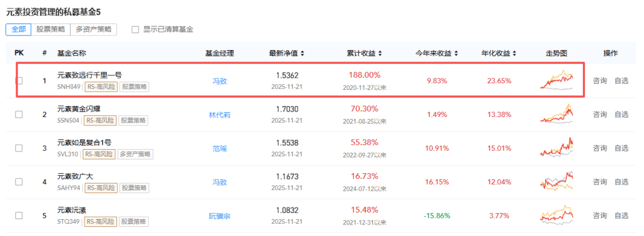The image size is (644, 236).
Task: Click 自选 for 元素致远行千里一号
Action: 622,81
